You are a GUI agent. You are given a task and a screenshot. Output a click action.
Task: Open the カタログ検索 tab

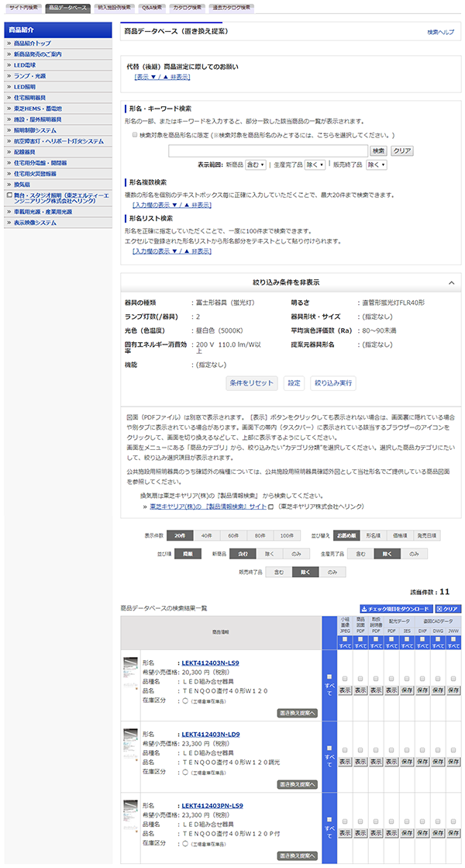coord(187,8)
